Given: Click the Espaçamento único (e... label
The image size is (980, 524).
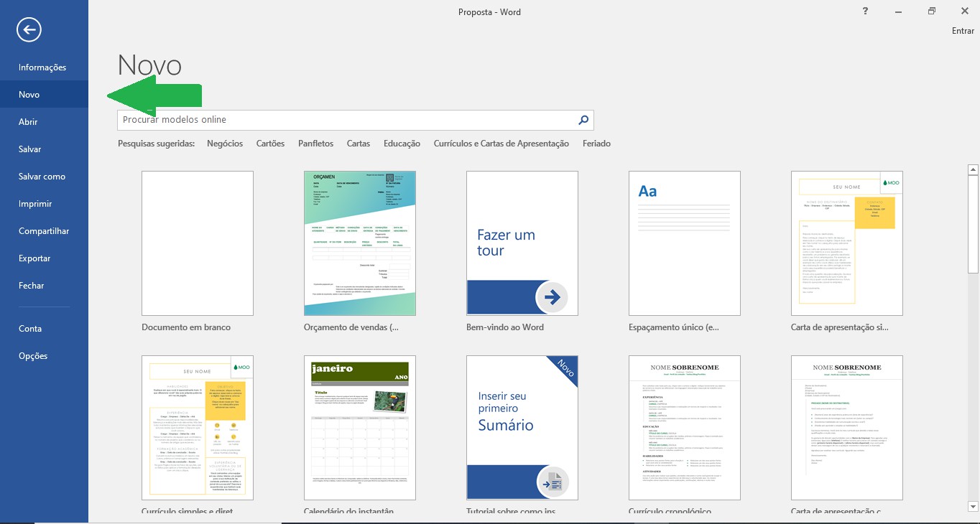Looking at the screenshot, I should coord(674,327).
